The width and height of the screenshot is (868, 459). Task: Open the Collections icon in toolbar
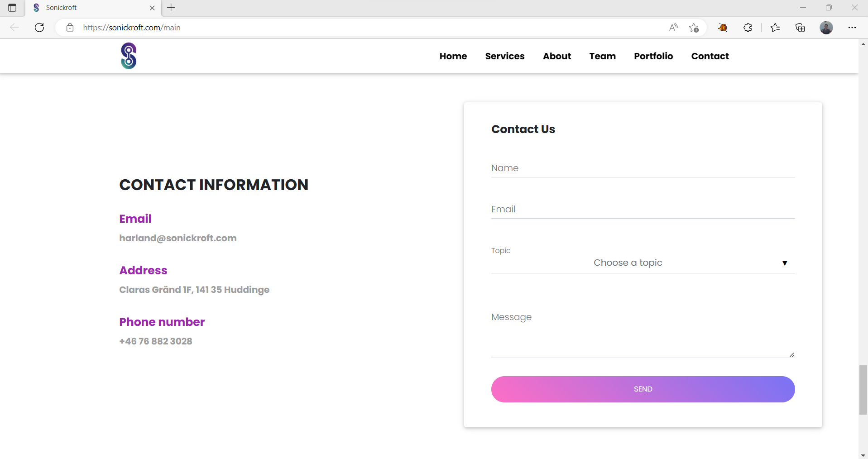[800, 28]
